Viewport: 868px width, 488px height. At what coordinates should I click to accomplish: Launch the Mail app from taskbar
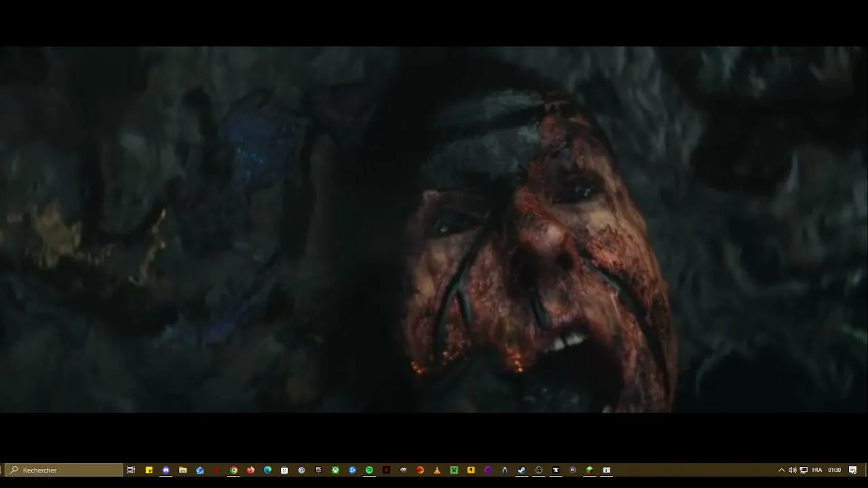tap(199, 470)
